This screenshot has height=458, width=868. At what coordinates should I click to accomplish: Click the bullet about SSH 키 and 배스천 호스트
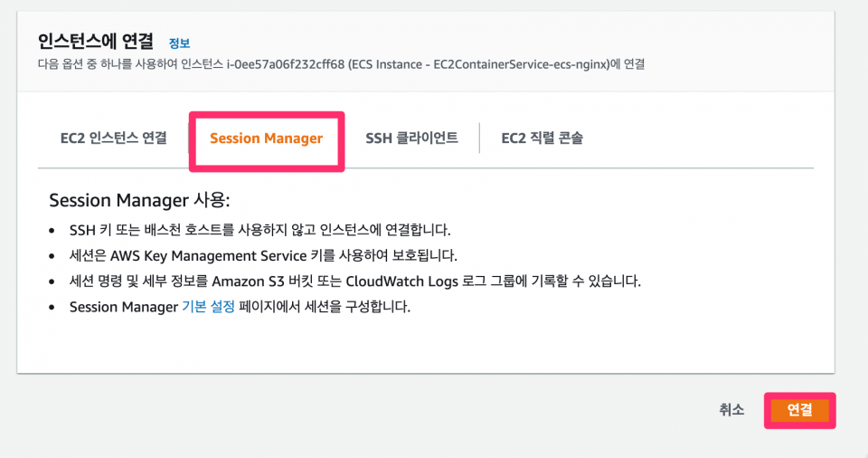pyautogui.click(x=259, y=229)
